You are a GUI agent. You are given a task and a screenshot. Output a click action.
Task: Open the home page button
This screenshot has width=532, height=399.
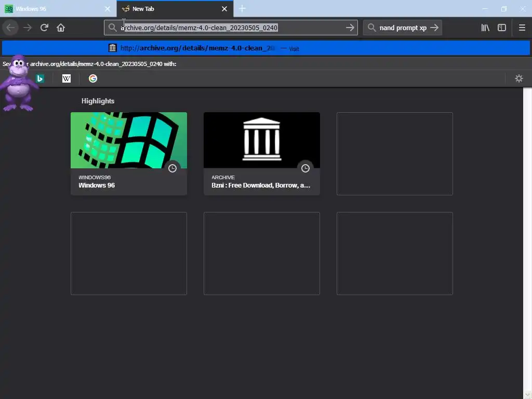[61, 28]
